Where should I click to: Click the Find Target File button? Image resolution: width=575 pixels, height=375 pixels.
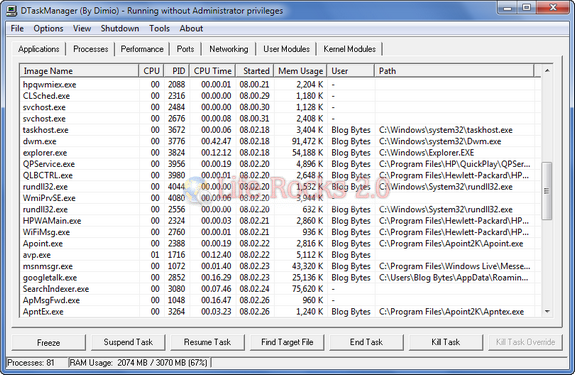click(x=287, y=342)
